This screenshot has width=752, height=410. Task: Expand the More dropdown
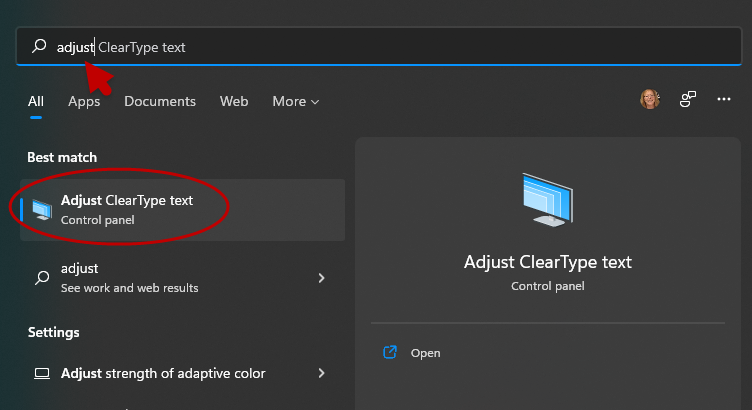click(295, 101)
